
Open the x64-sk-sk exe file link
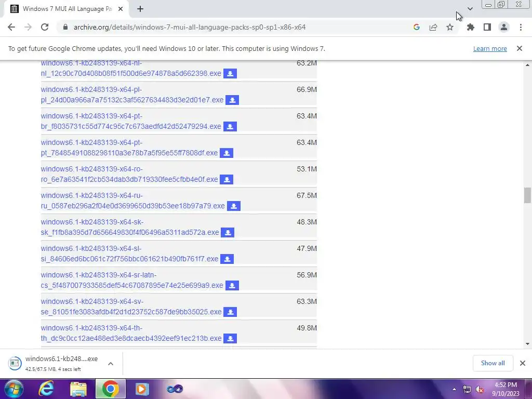tap(130, 227)
